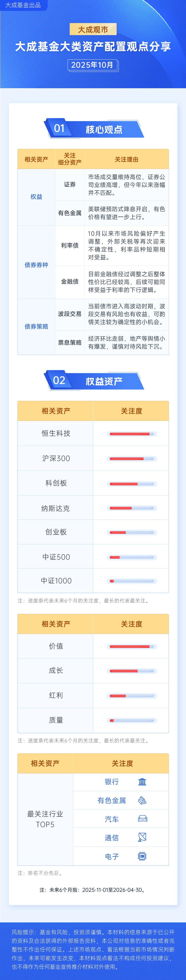Screen dimensions: 186x980
Task: Click the 权益 category cell
Action: (37, 197)
